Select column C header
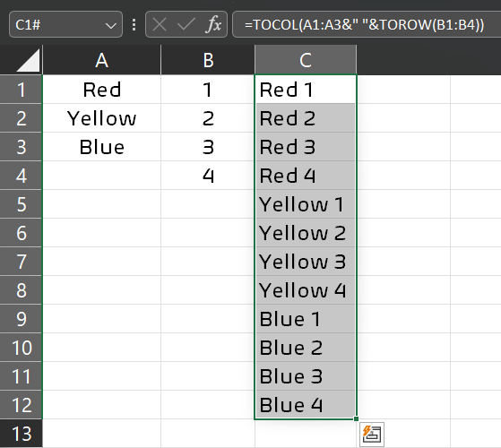 pyautogui.click(x=306, y=60)
